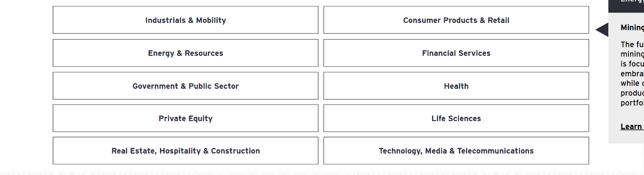
Task: Select Government & Public Sector
Action: coord(185,86)
